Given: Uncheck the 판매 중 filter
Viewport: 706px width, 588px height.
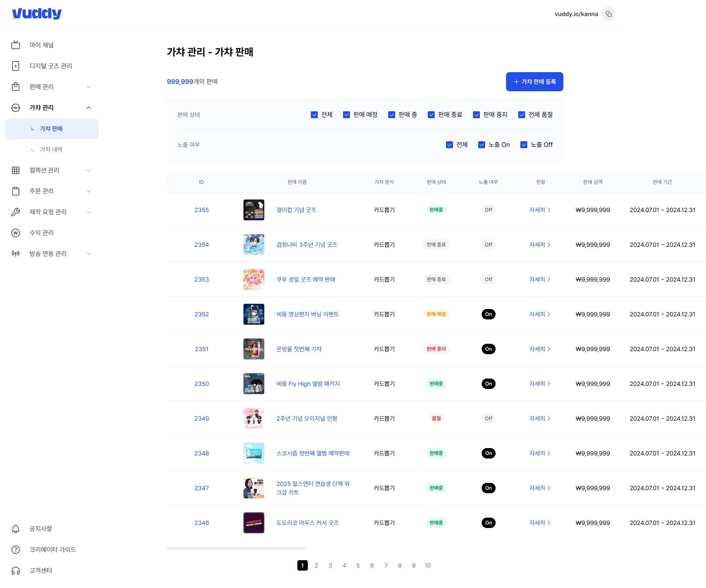Looking at the screenshot, I should coord(392,115).
